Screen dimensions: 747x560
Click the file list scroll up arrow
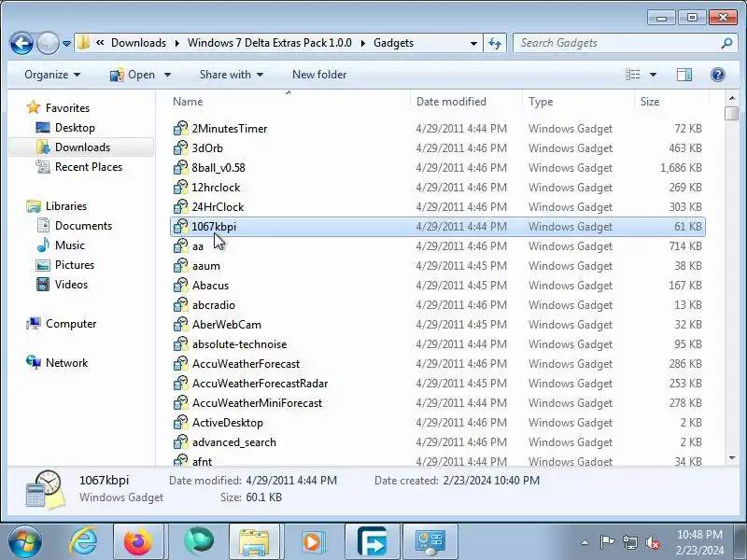click(732, 99)
